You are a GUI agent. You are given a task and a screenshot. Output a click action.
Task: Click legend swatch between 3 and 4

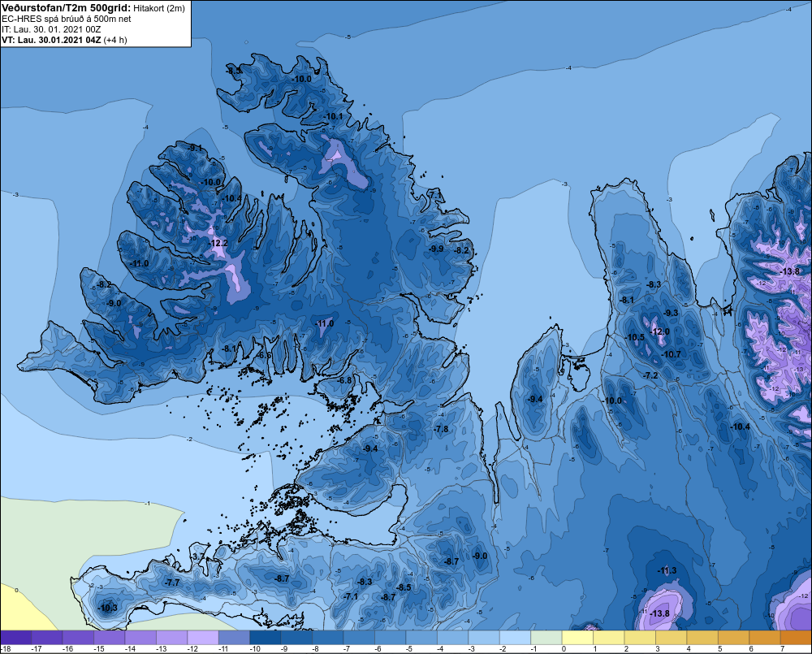point(672,637)
